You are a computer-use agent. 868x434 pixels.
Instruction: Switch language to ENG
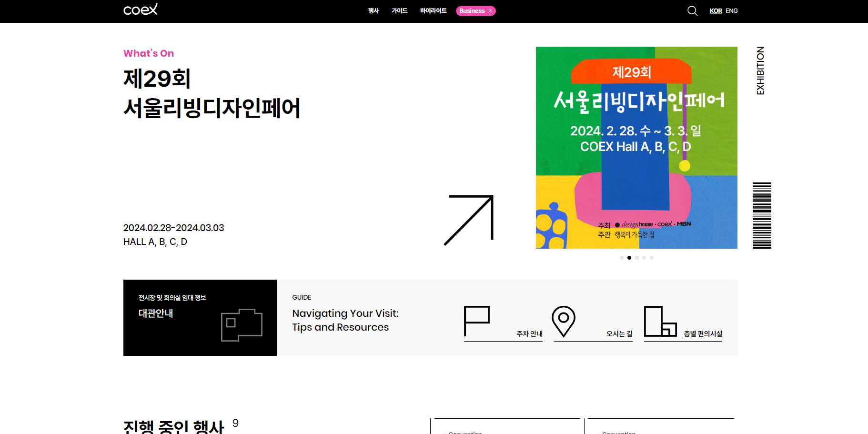click(x=731, y=11)
